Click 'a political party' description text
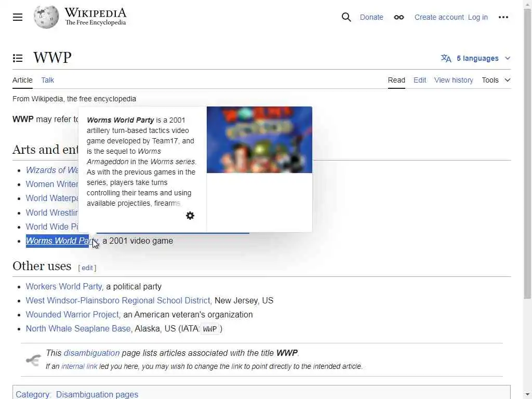This screenshot has width=532, height=399. (x=134, y=286)
